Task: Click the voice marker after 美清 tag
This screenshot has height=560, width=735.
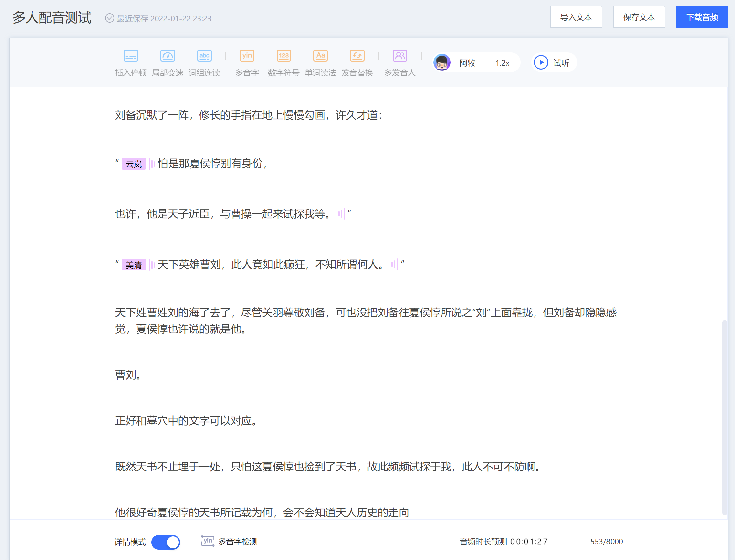Action: coord(152,265)
